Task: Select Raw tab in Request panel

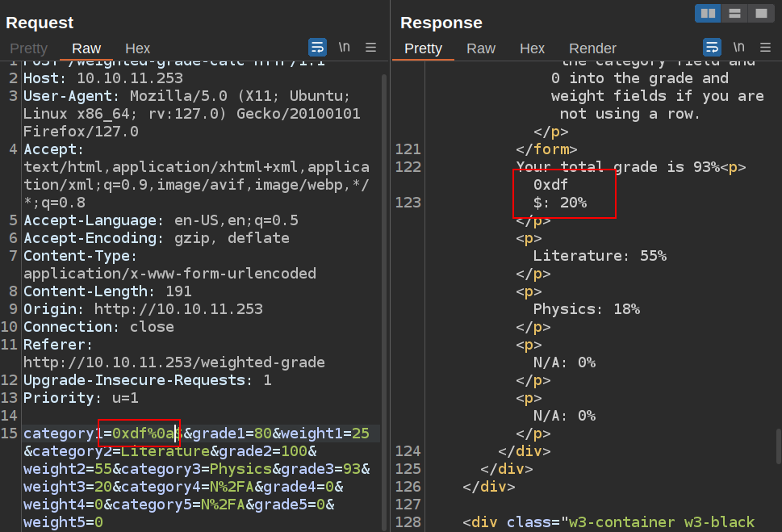Action: pos(86,48)
